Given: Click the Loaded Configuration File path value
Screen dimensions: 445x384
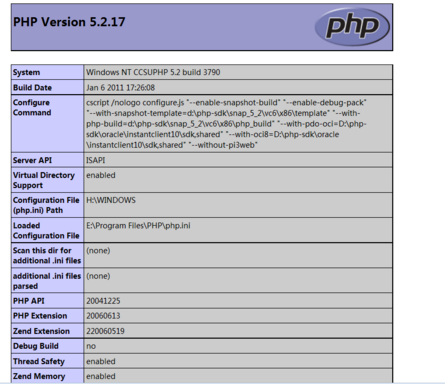Looking at the screenshot, I should tap(138, 226).
